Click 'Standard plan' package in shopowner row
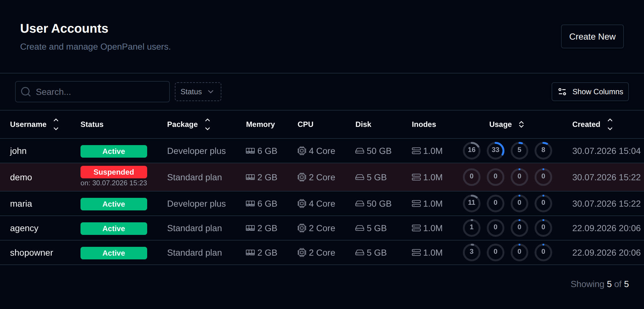The image size is (644, 309). click(x=195, y=253)
